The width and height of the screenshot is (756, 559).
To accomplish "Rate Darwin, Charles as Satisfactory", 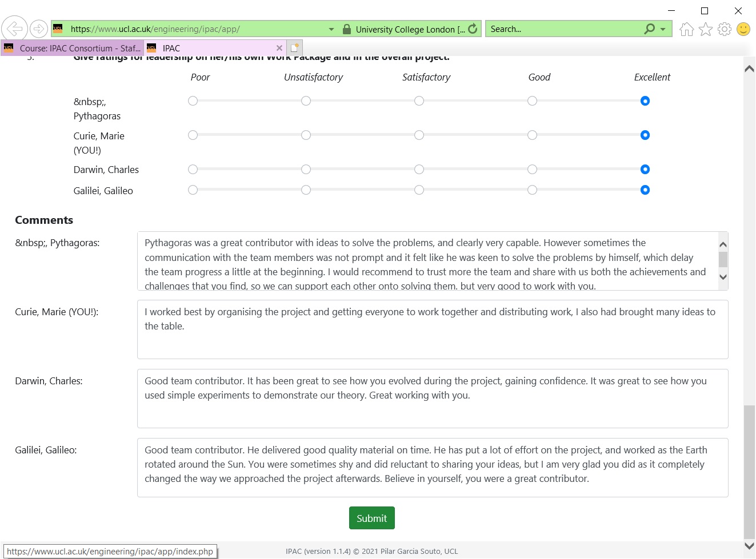I will click(419, 170).
